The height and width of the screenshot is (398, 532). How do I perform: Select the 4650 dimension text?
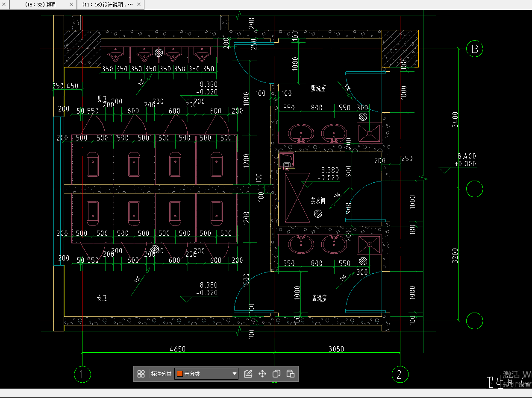177,349
